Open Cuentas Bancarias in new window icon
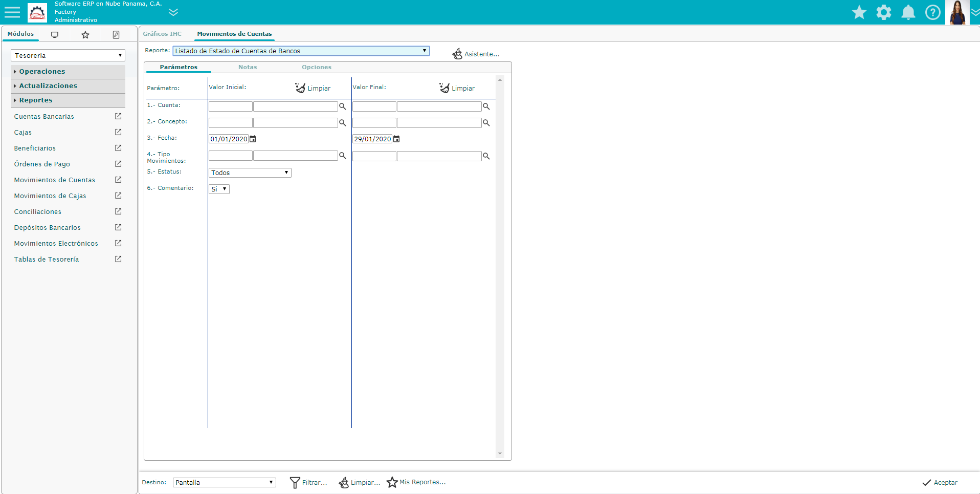Viewport: 980px width, 494px height. (118, 116)
